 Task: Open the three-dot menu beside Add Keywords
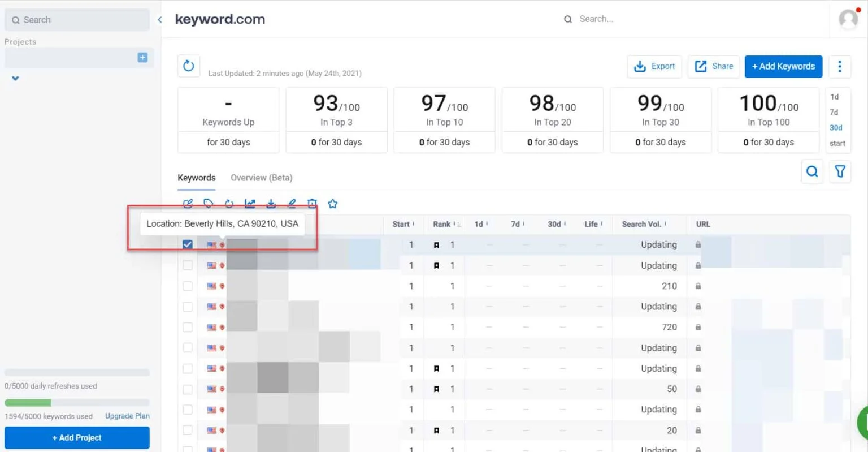pyautogui.click(x=840, y=66)
